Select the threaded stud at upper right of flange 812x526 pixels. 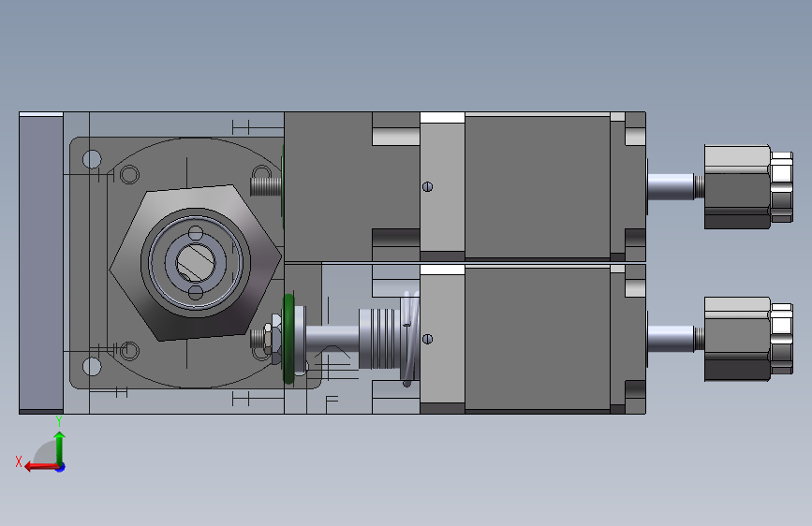266,186
